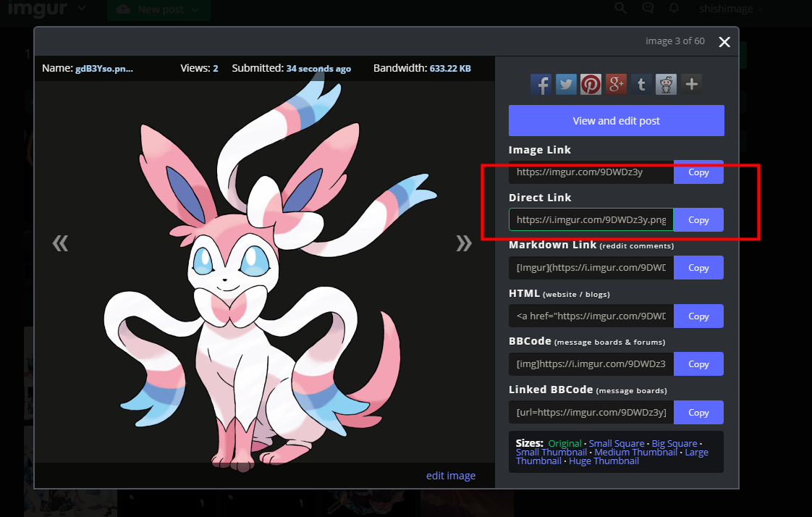Share the image on Google+
812x517 pixels.
tap(616, 84)
